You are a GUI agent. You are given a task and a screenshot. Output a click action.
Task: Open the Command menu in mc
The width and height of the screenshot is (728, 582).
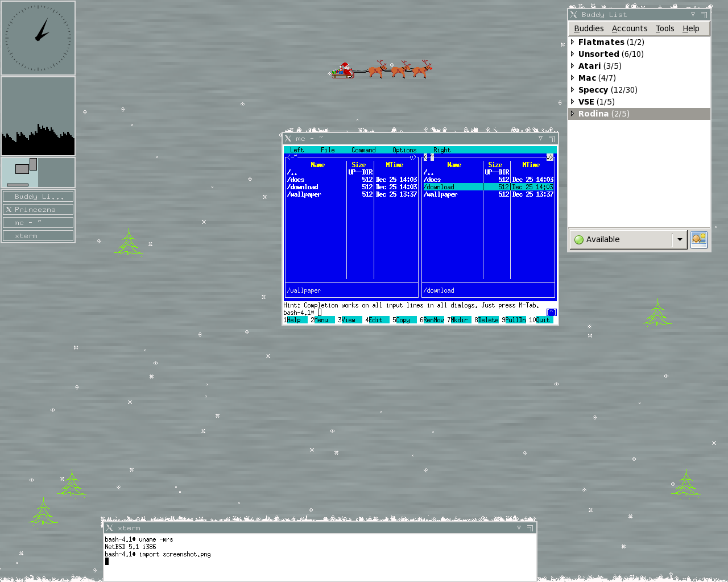[363, 150]
